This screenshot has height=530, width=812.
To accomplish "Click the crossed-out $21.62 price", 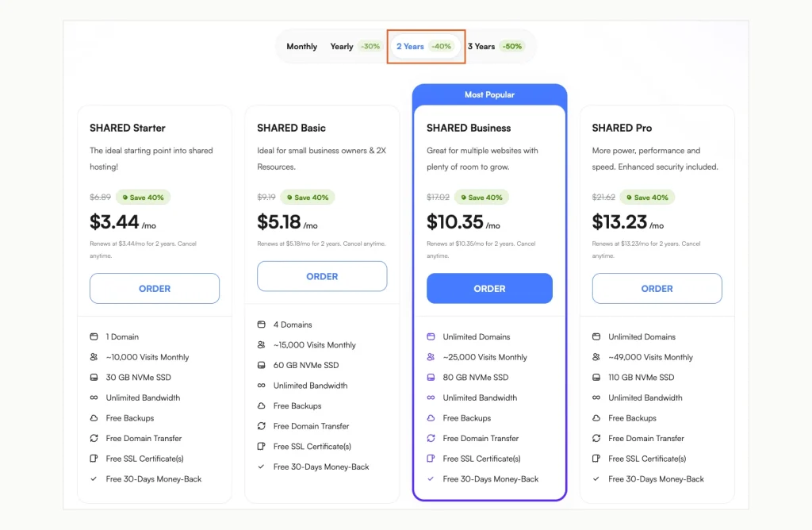I will (603, 198).
